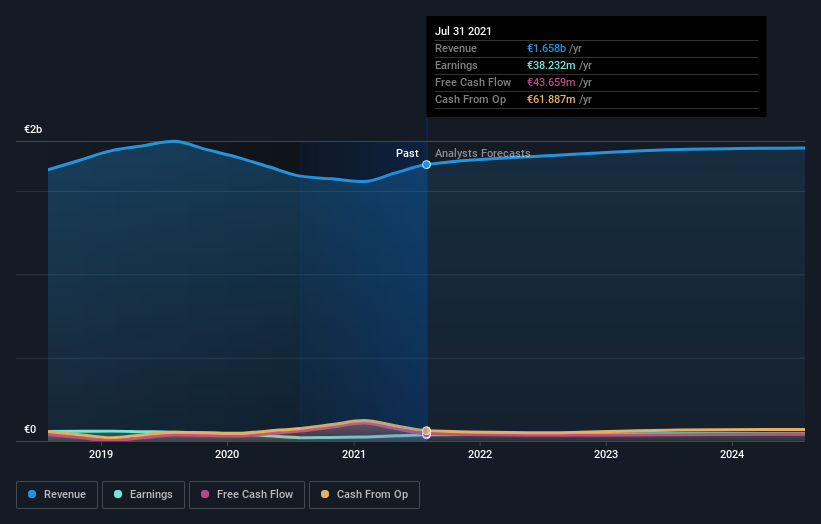Click the teal Earnings legend dot
The image size is (821, 524).
118,494
